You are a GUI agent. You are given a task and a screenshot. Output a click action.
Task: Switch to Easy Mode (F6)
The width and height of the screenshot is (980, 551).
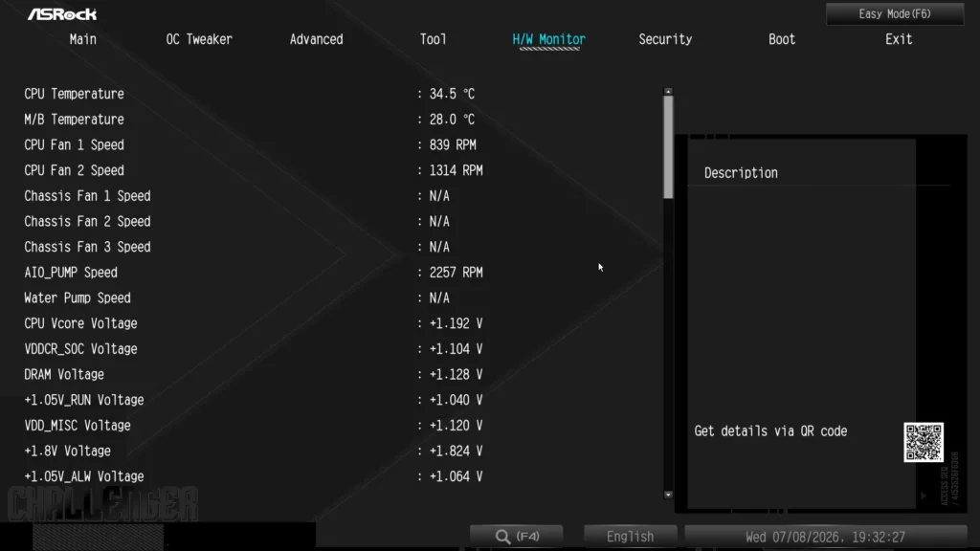tap(895, 13)
